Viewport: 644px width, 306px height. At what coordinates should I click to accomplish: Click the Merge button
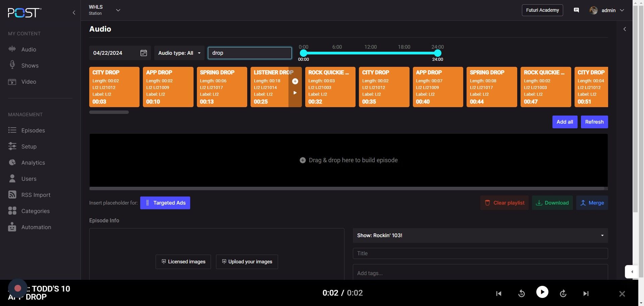point(592,203)
